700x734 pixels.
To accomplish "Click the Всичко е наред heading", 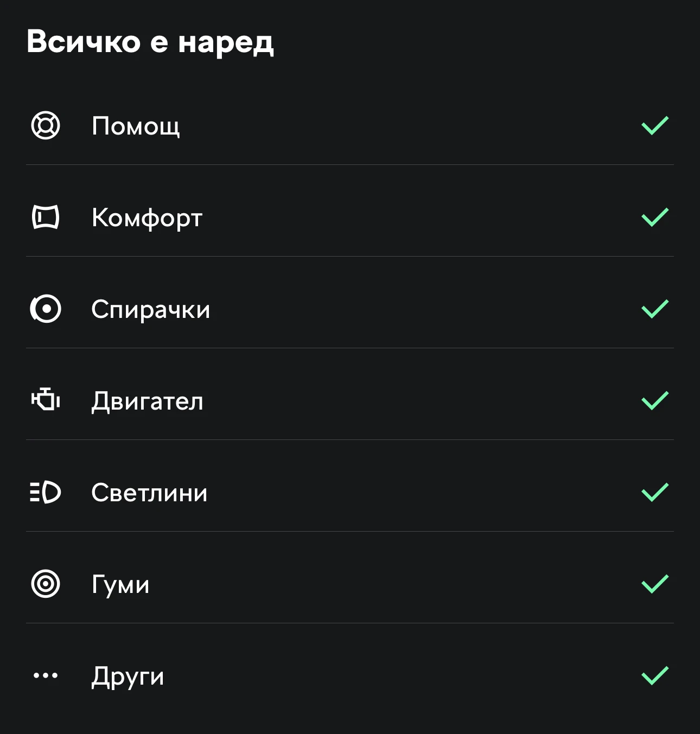I will tap(150, 42).
